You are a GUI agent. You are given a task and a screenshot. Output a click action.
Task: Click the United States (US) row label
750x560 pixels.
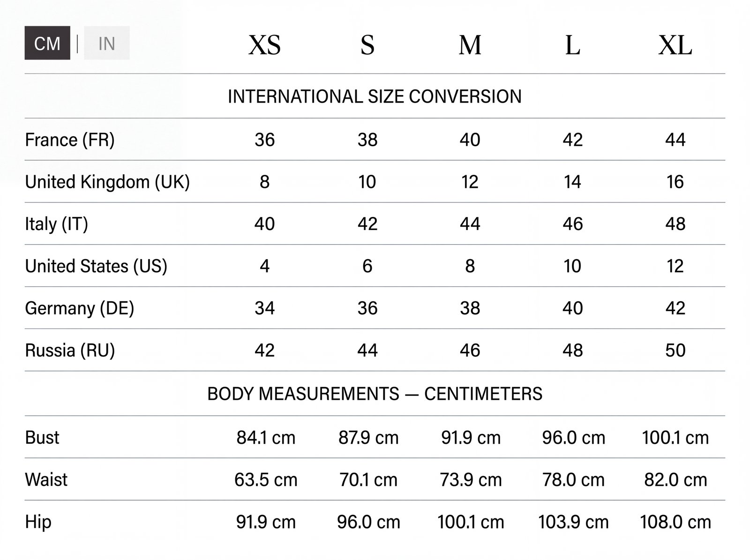[x=96, y=266]
